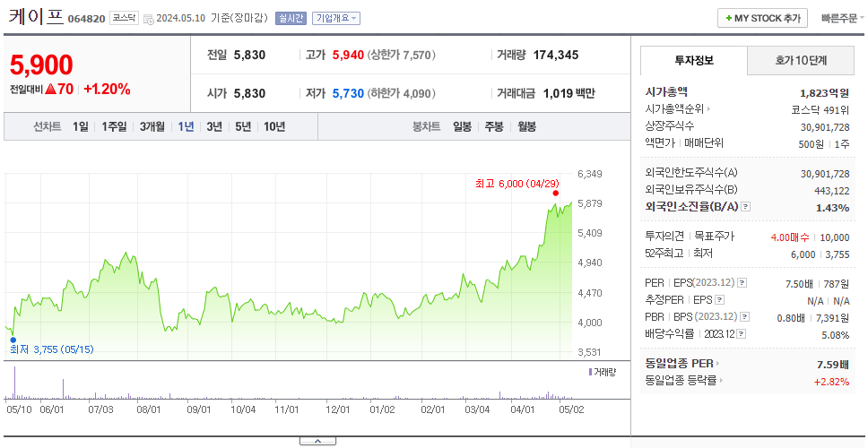Select the 1년 line chart period
Screen dimensions: 868x448
[x=186, y=126]
